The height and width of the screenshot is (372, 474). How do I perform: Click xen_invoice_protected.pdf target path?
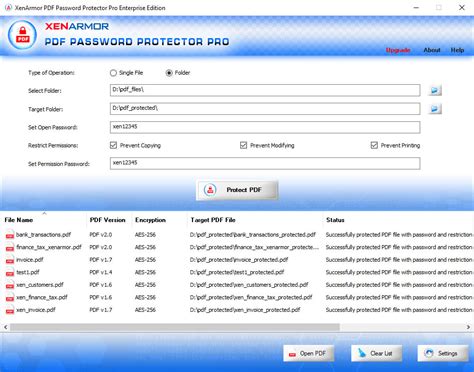point(245,310)
